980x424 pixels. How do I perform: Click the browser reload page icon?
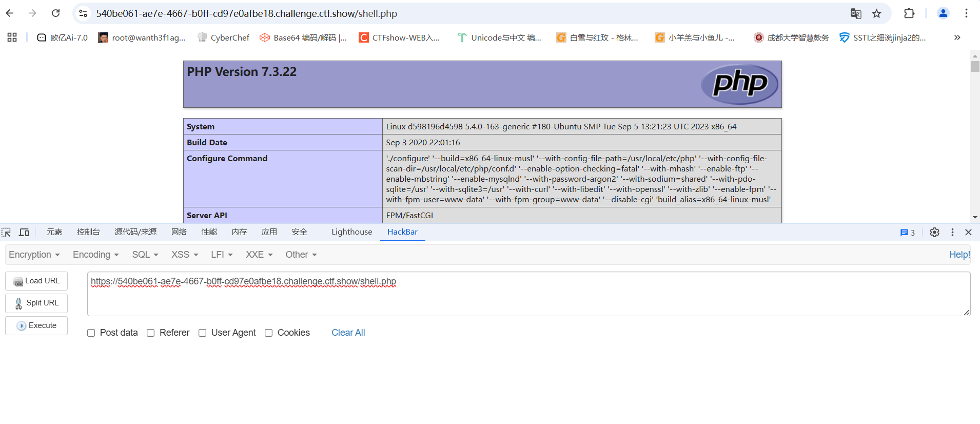point(56,13)
